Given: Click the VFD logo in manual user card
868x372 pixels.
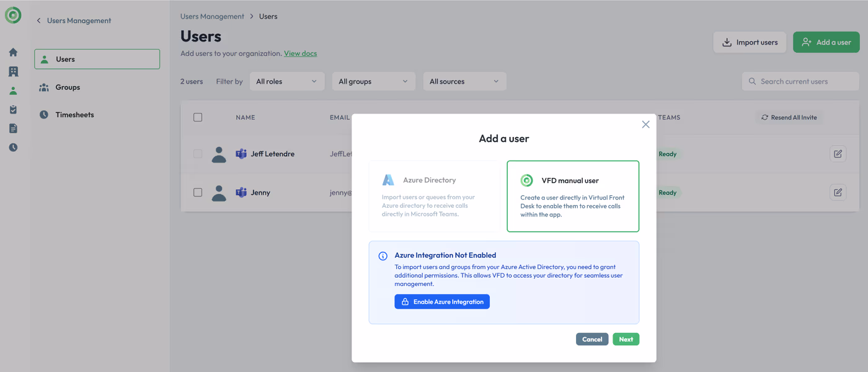Looking at the screenshot, I should pyautogui.click(x=526, y=180).
